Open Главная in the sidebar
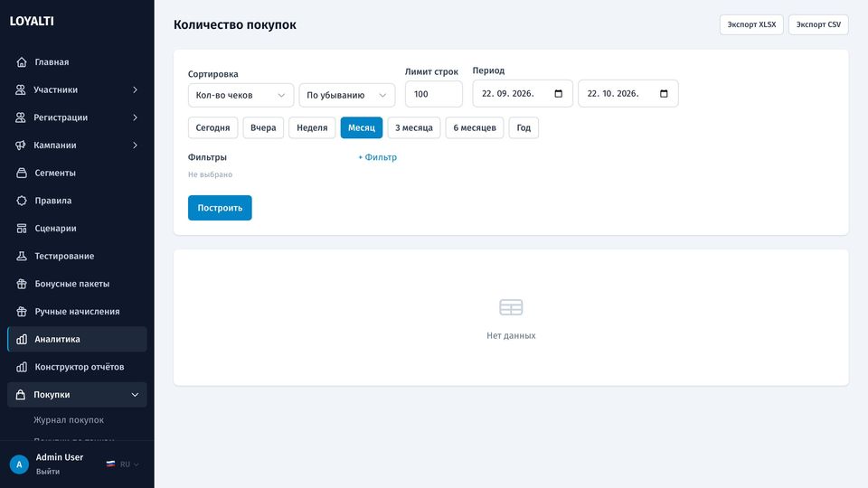 [x=77, y=62]
